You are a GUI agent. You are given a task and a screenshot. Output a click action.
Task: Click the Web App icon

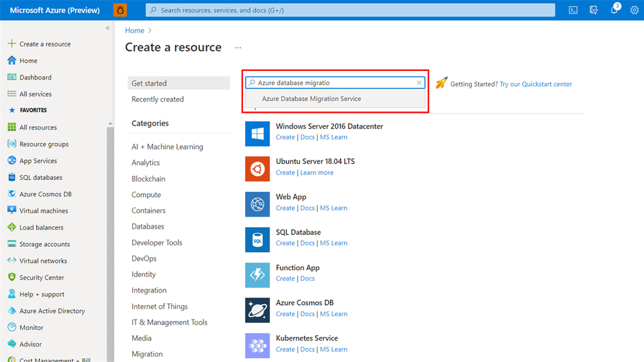tap(257, 204)
